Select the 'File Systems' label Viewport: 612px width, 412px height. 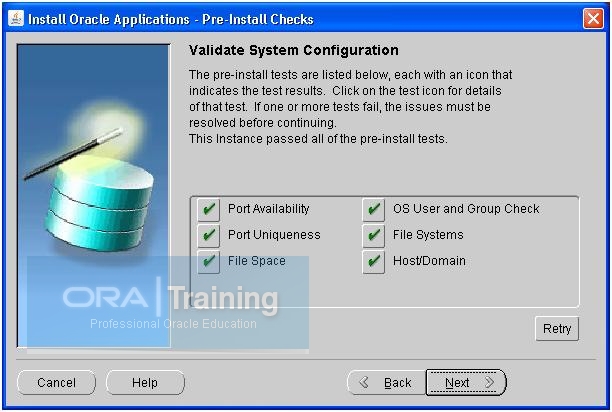428,235
